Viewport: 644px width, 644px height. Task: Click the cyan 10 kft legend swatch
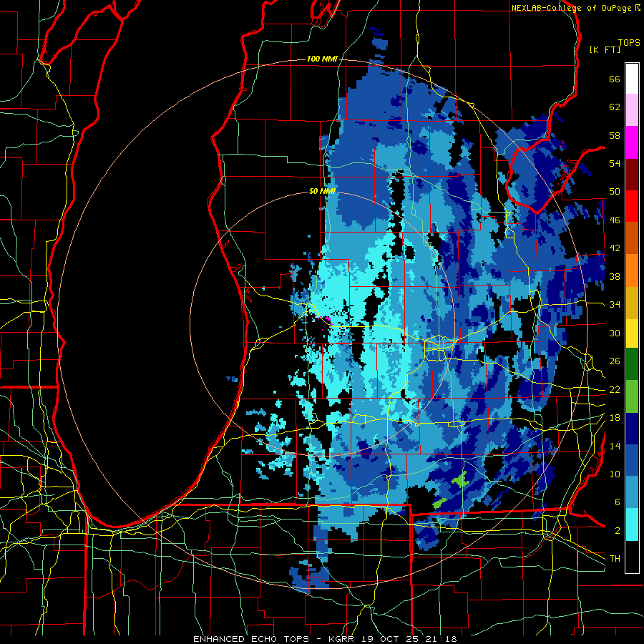[x=632, y=525]
